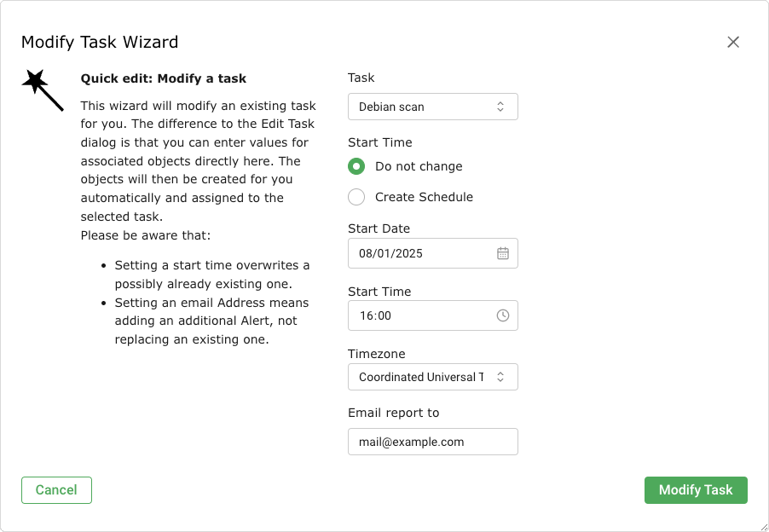Click the "Quick edit: Modify a task" heading
Screen dimensions: 769x532
tap(164, 78)
